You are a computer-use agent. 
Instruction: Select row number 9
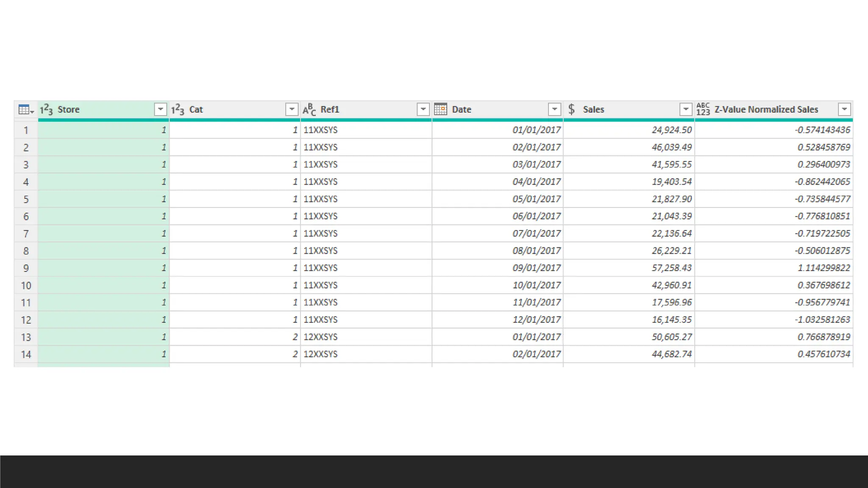pos(26,268)
